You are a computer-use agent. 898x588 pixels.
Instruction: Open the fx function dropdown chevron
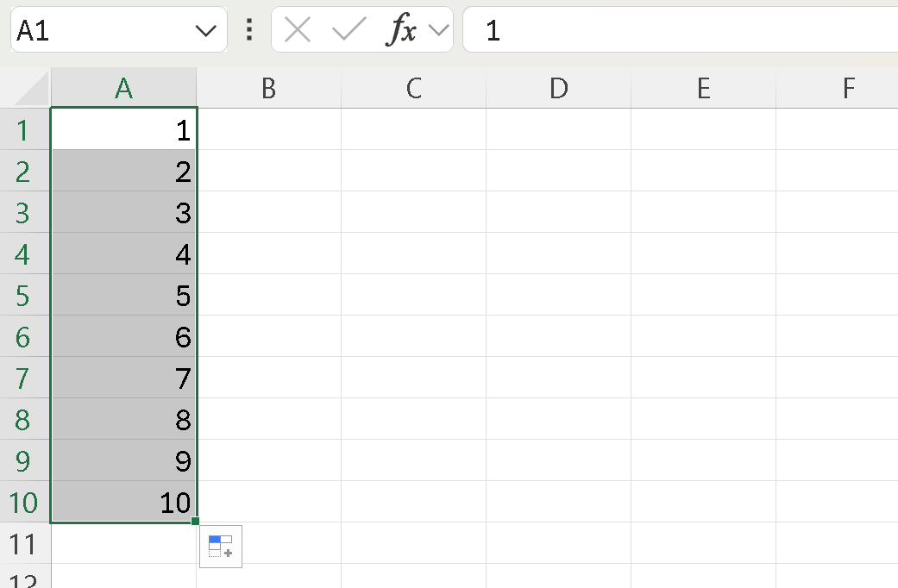438,29
